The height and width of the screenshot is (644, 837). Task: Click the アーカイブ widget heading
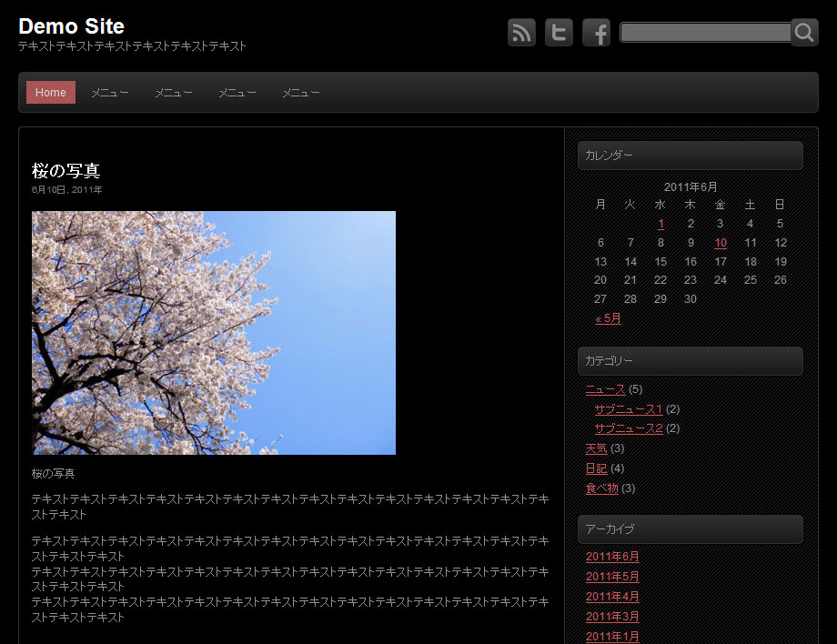(x=691, y=529)
